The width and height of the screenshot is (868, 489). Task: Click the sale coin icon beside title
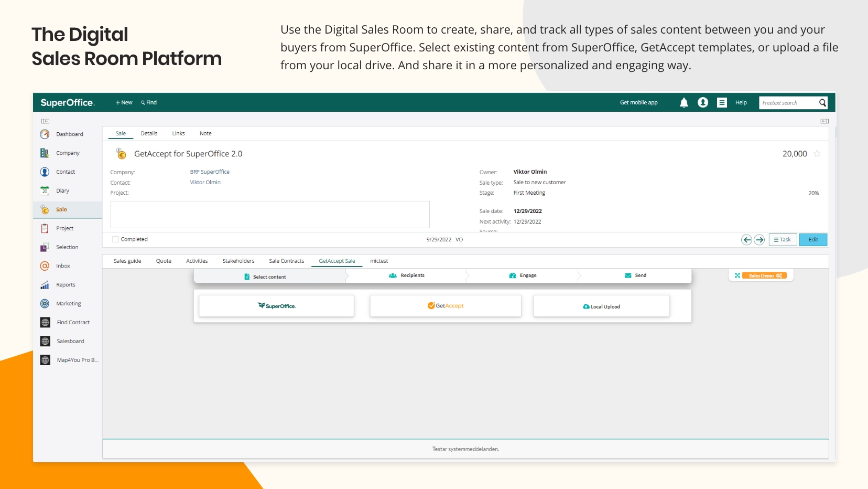(121, 154)
